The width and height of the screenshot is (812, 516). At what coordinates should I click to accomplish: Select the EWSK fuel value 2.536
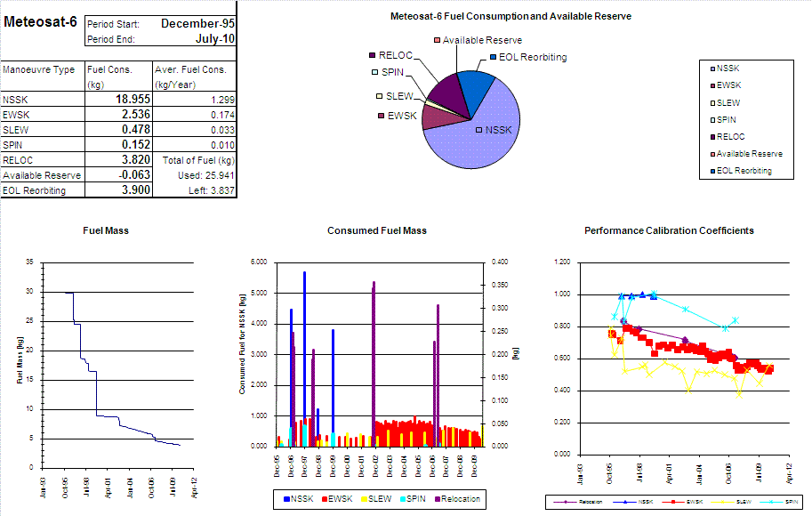(136, 114)
